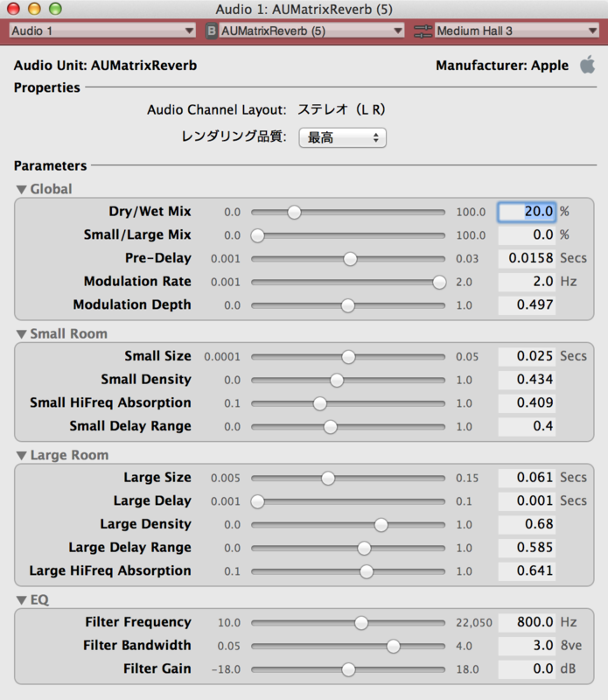This screenshot has height=700, width=608.
Task: Click the 'ステレオ (L R)' channel layout text
Action: (x=341, y=110)
